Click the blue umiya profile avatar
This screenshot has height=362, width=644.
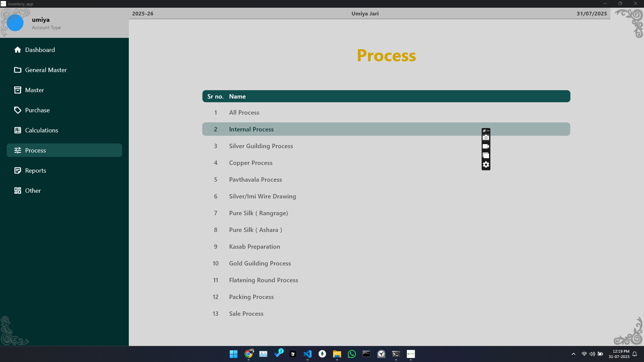pos(15,23)
